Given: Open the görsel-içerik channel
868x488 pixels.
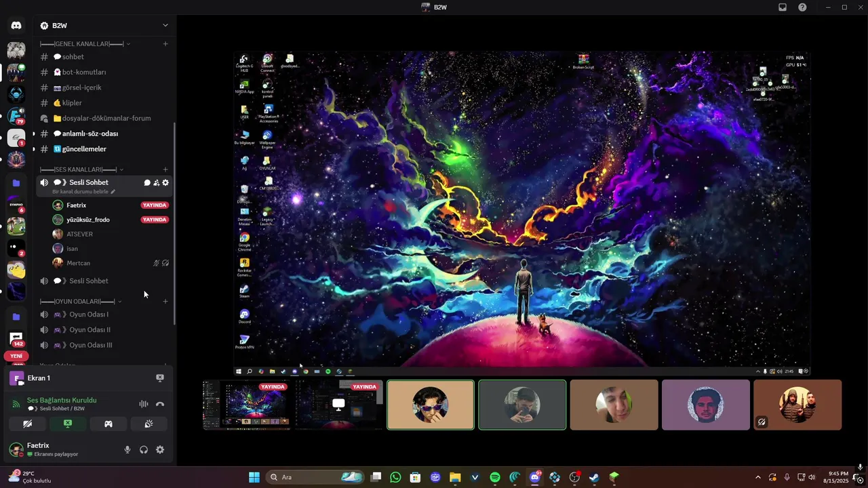Looking at the screenshot, I should (104, 87).
